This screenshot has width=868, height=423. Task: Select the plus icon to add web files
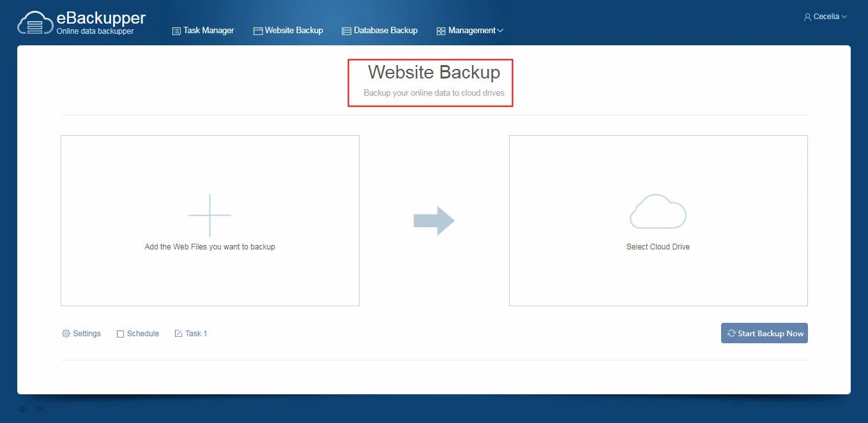[209, 214]
